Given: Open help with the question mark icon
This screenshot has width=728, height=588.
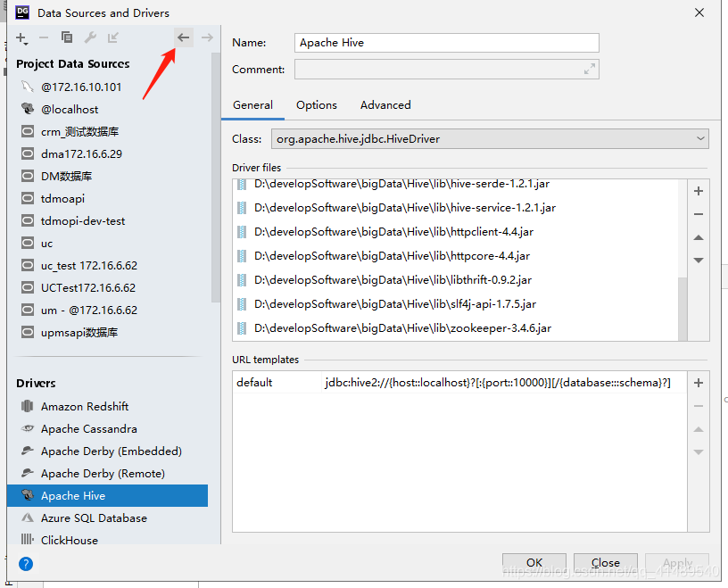Looking at the screenshot, I should [x=26, y=564].
